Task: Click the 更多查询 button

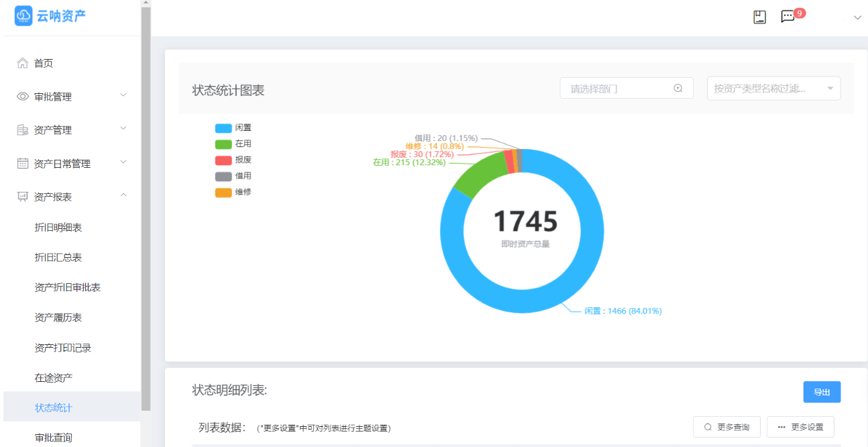Action: point(726,427)
